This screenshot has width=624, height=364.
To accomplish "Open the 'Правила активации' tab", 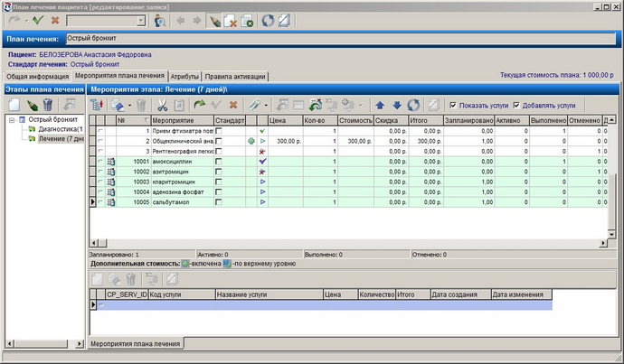I will [x=235, y=76].
